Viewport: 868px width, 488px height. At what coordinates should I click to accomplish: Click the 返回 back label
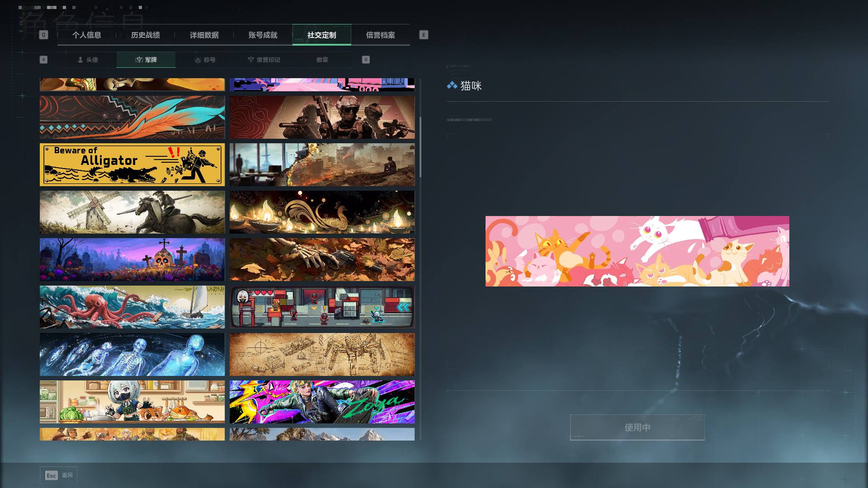tap(67, 475)
